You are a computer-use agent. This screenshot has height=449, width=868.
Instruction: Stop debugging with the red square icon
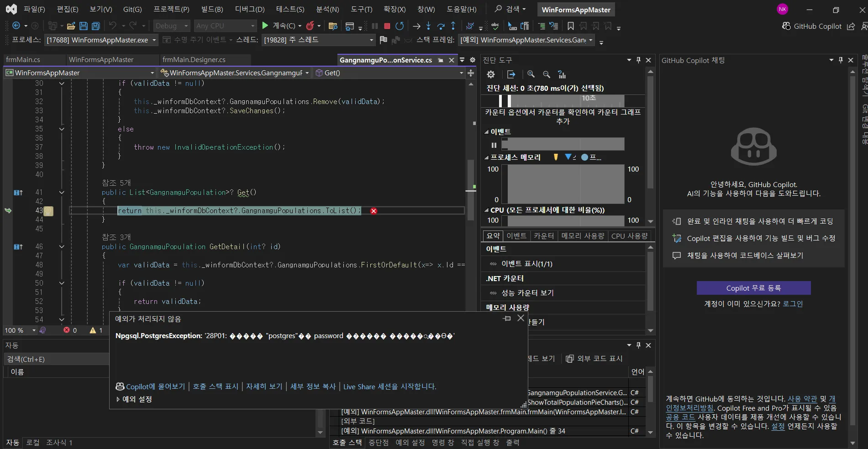[x=387, y=26]
